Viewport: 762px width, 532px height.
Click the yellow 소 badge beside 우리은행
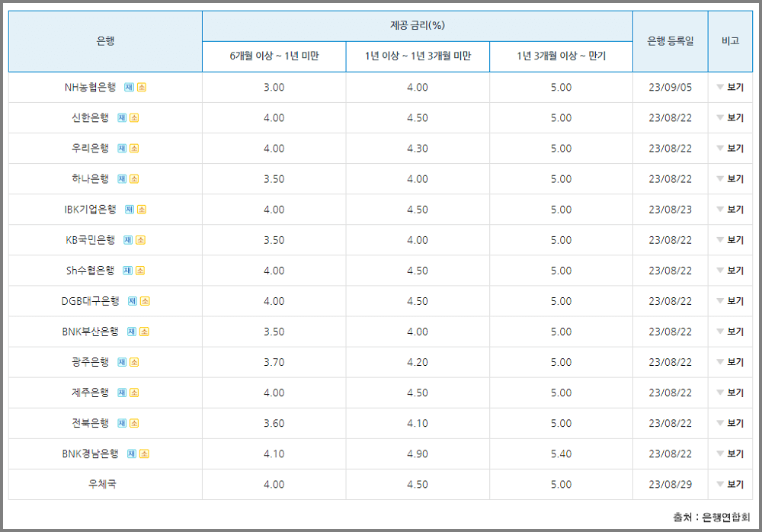click(x=134, y=149)
